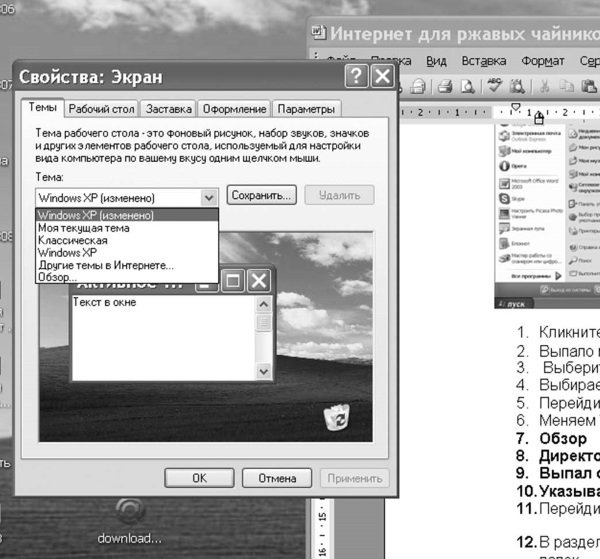
Task: Click Word document icon in title bar
Action: (318, 33)
